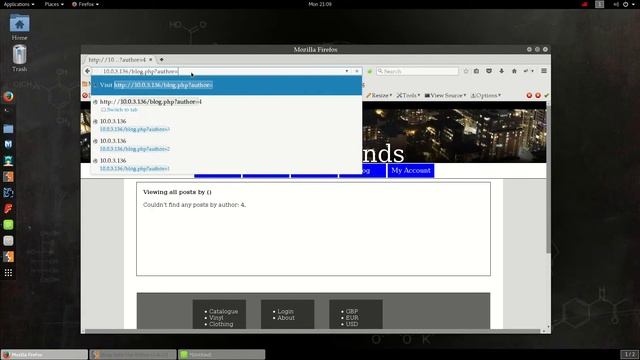This screenshot has height=360, width=640.
Task: Close the author=4 tab
Action: click(150, 60)
